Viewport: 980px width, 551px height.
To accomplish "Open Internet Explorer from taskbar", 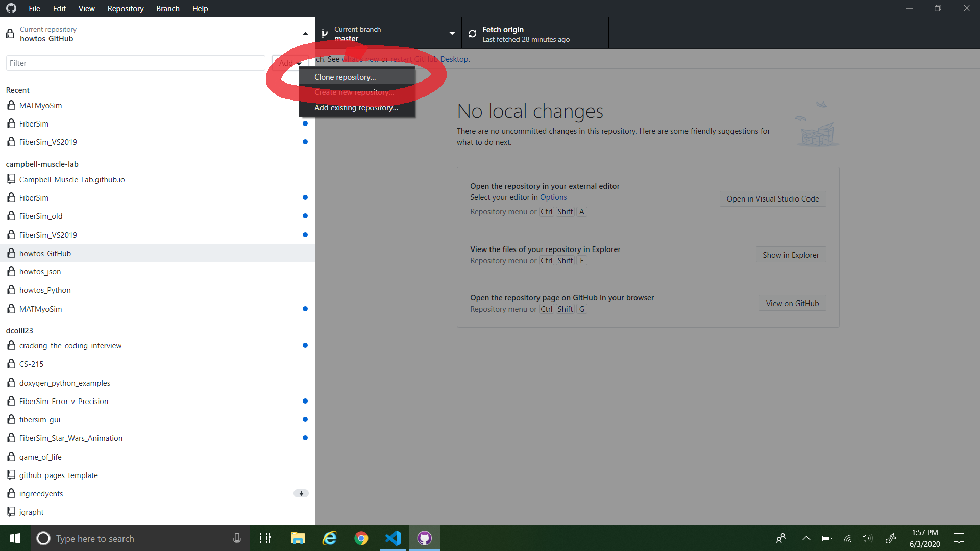I will click(x=330, y=538).
